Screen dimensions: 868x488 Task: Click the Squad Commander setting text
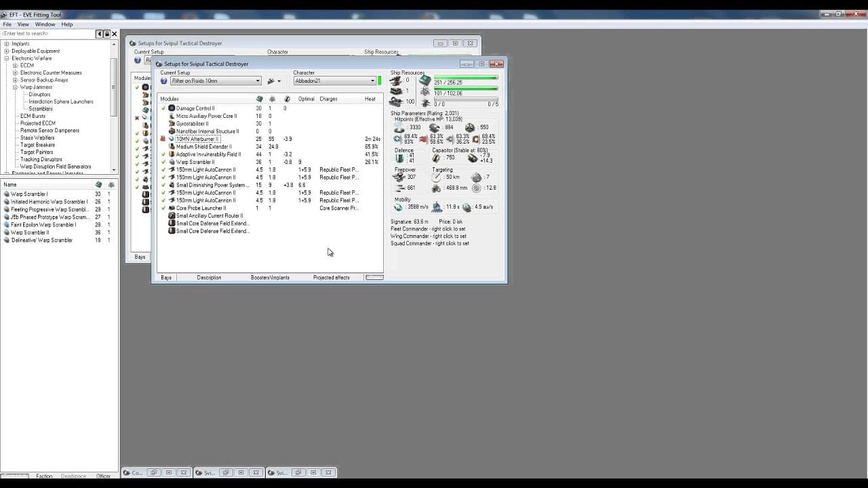tap(430, 243)
